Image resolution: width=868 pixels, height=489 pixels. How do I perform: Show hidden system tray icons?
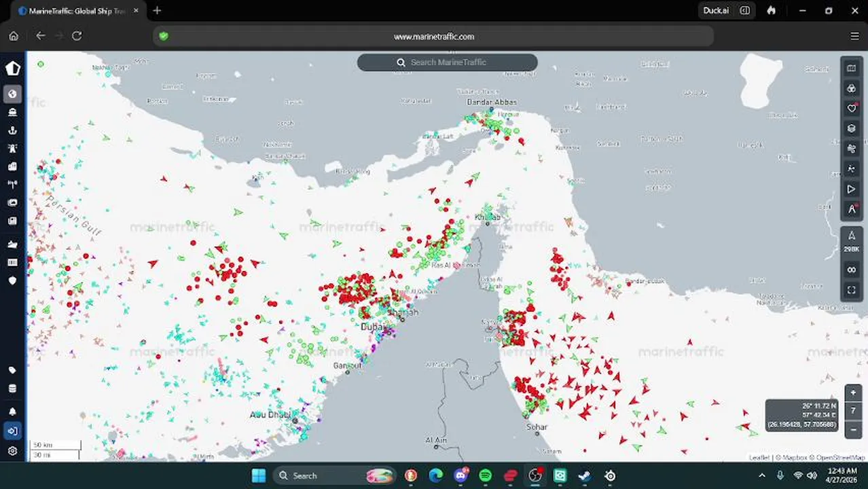(x=761, y=475)
